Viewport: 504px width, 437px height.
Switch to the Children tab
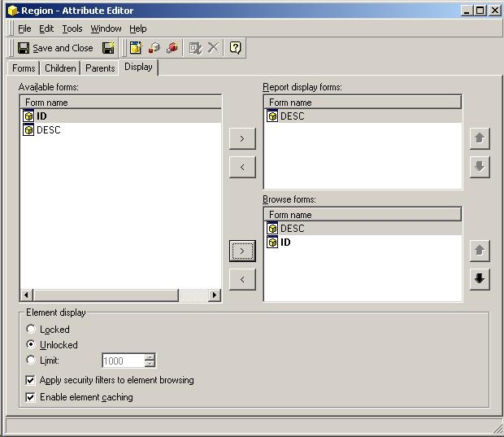click(60, 68)
